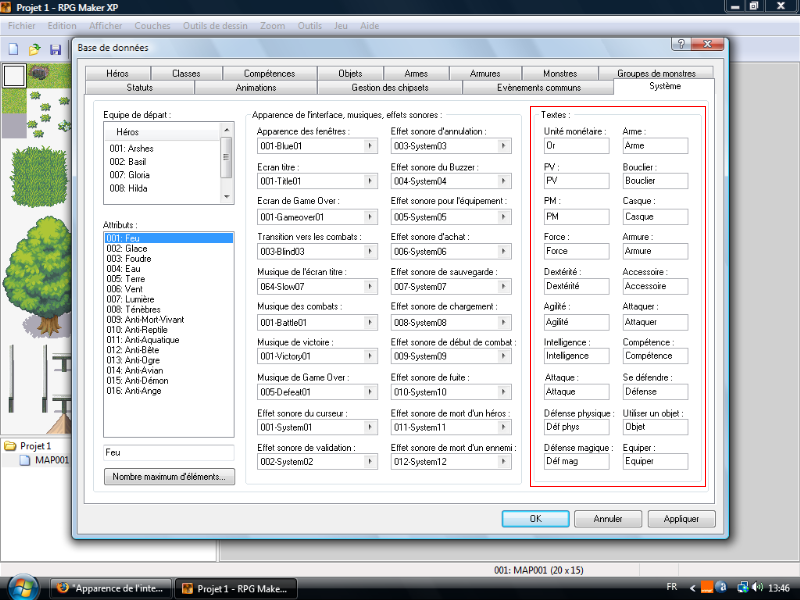Screen dimensions: 800x600
Task: Click the Unité monétaire text field
Action: pyautogui.click(x=576, y=146)
